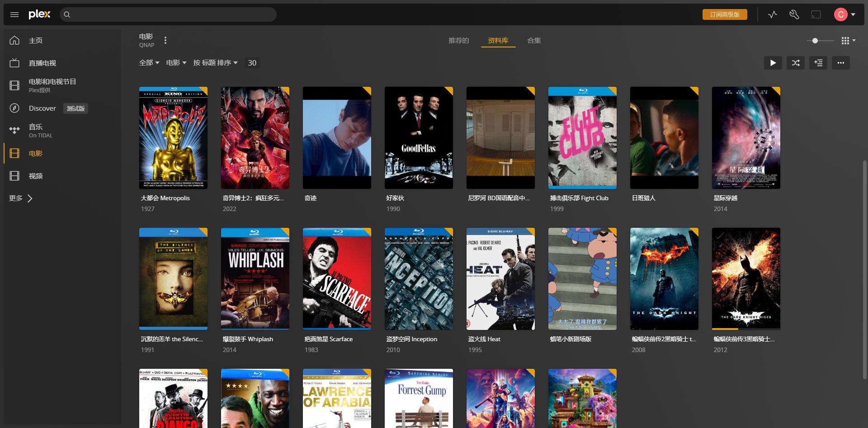Image resolution: width=868 pixels, height=428 pixels.
Task: Open the Whiplash poster
Action: (255, 279)
